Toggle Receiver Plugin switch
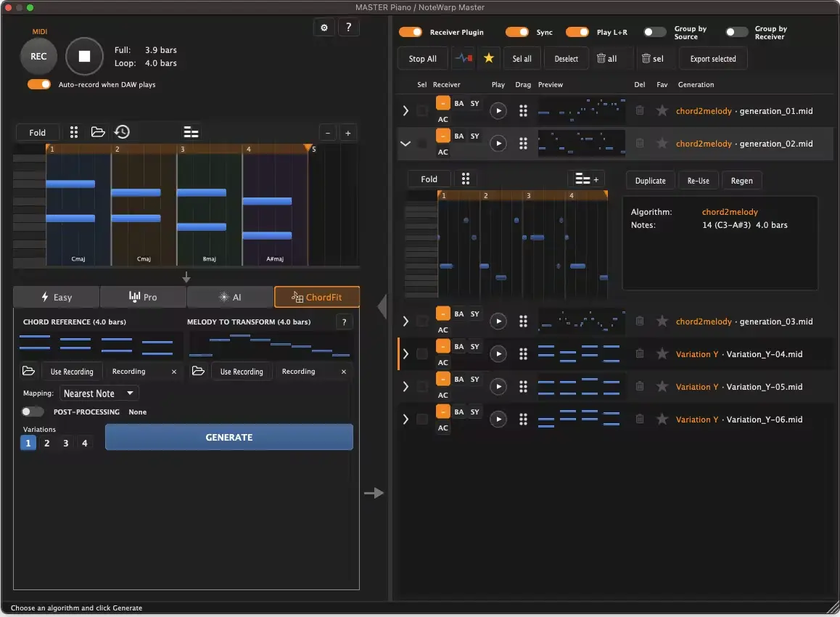This screenshot has width=840, height=617. pos(411,32)
